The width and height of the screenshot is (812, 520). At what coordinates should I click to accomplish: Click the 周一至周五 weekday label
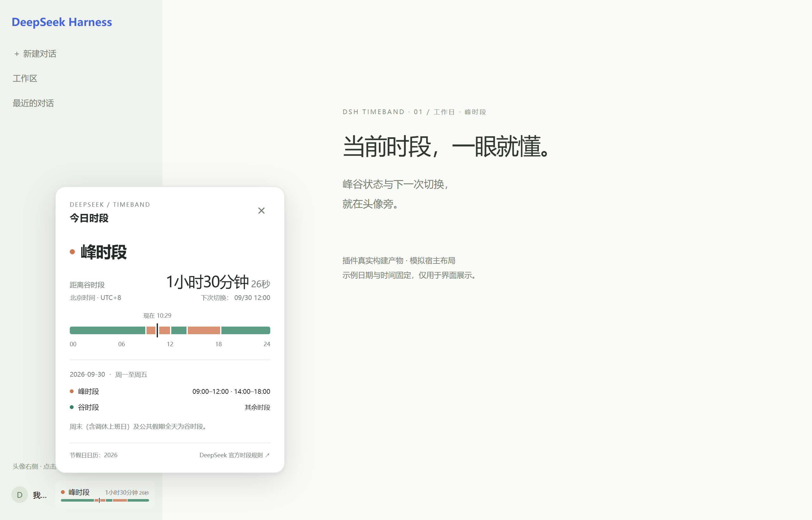coord(131,374)
